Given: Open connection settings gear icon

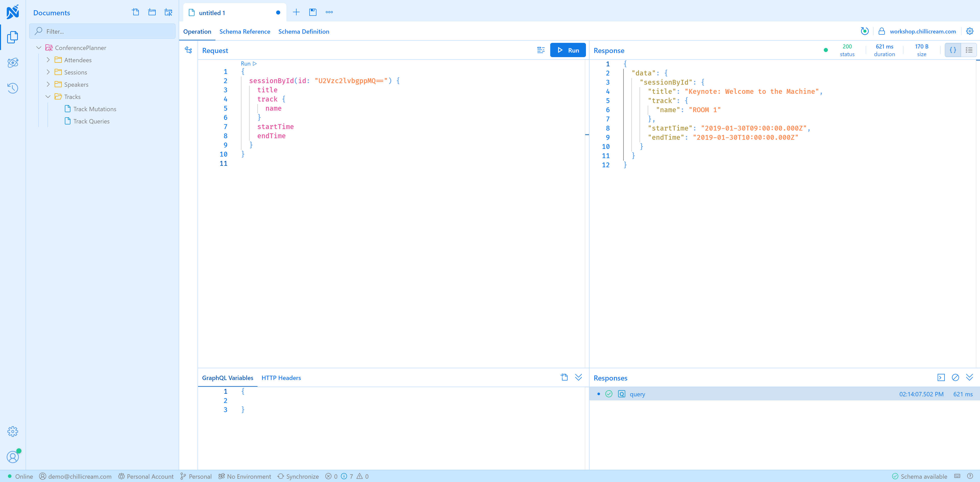Looking at the screenshot, I should pos(970,31).
